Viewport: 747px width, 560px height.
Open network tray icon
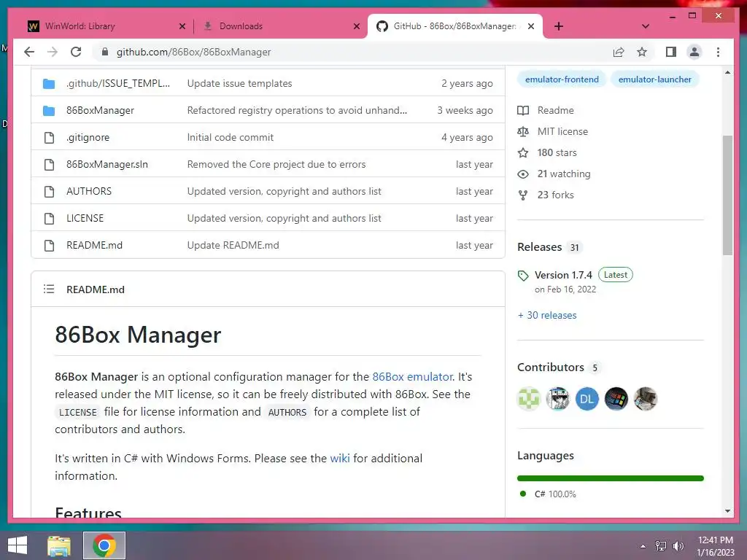[x=660, y=545]
